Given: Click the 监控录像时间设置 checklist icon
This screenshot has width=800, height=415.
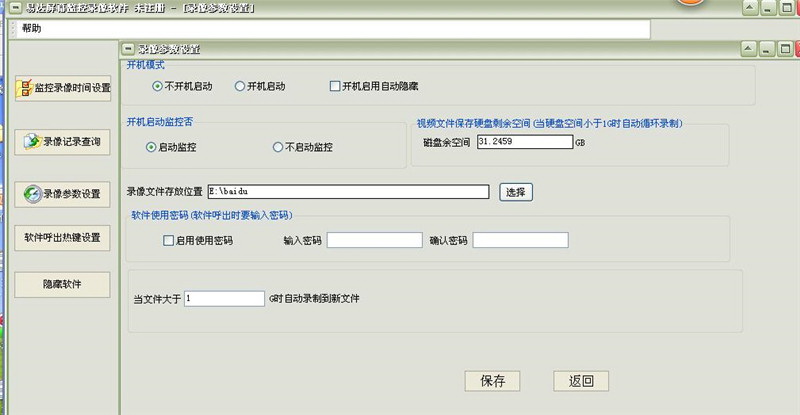Looking at the screenshot, I should coord(24,88).
